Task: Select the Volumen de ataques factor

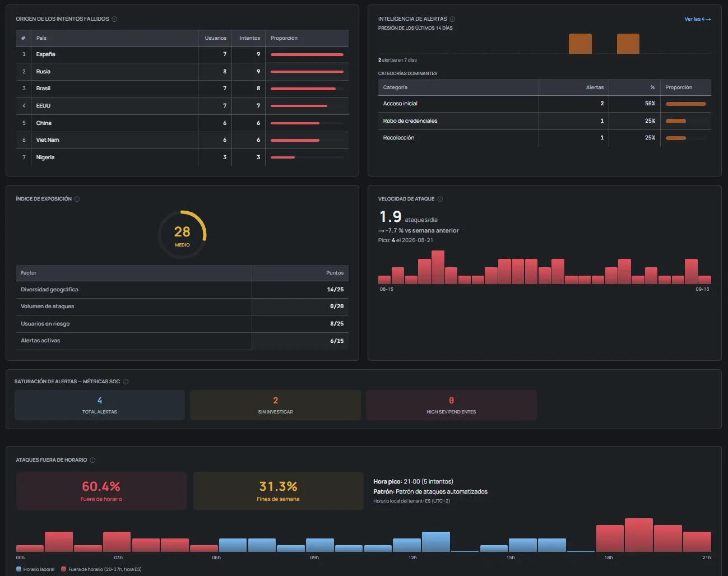Action: tap(48, 306)
